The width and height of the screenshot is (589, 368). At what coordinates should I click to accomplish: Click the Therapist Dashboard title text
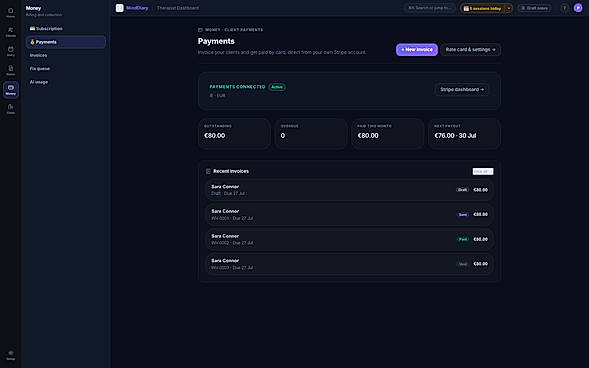178,8
